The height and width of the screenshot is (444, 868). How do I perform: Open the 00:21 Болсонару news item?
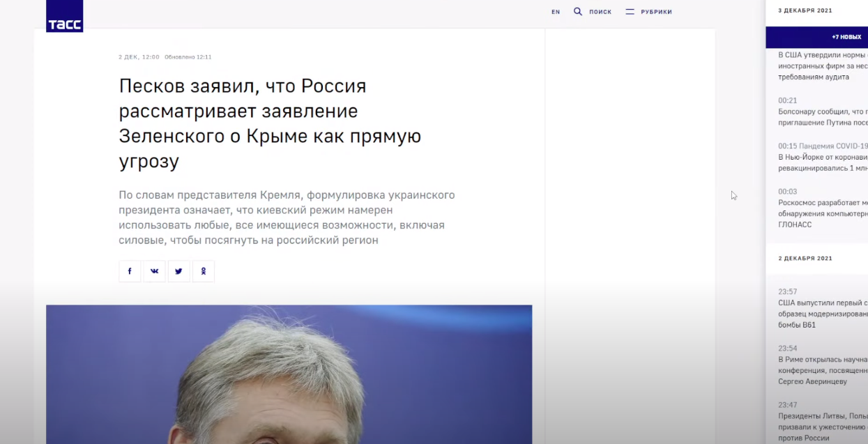(823, 112)
